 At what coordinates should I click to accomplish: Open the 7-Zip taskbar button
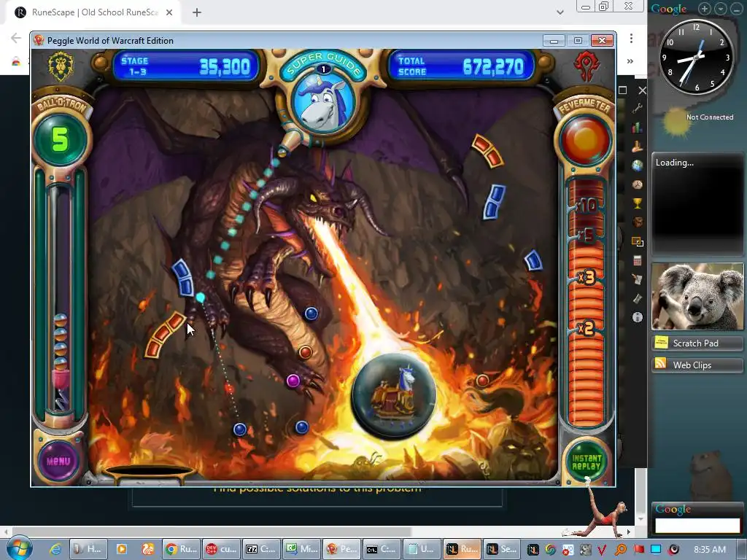(261, 549)
